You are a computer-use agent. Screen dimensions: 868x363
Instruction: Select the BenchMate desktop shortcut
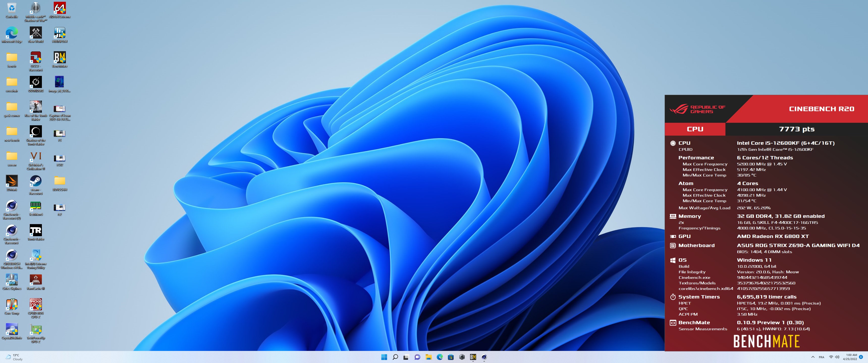[60, 59]
